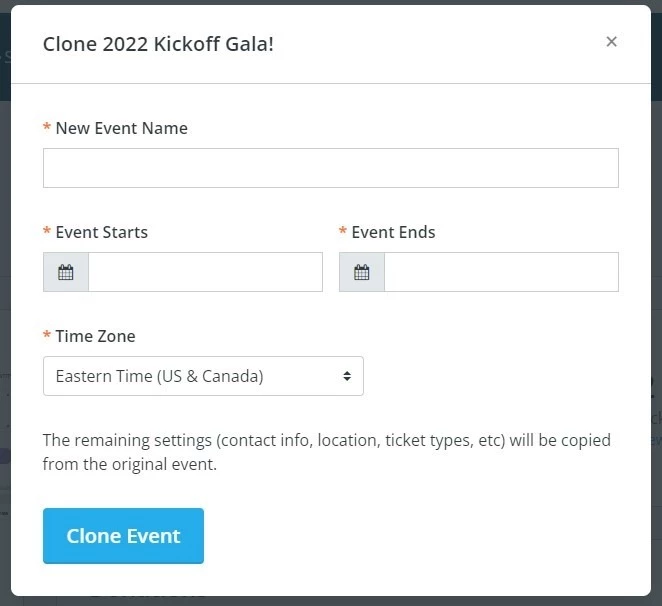662x606 pixels.
Task: Focus the Event Starts date field
Action: [205, 272]
